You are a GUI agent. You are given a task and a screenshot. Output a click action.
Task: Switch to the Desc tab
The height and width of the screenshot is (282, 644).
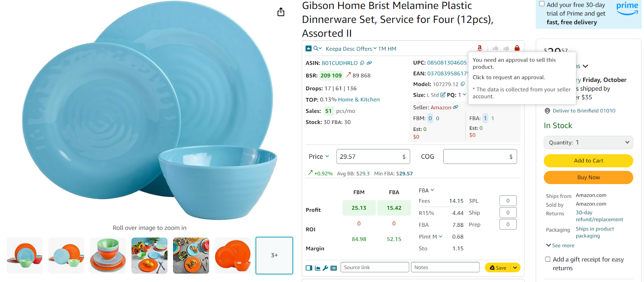349,49
